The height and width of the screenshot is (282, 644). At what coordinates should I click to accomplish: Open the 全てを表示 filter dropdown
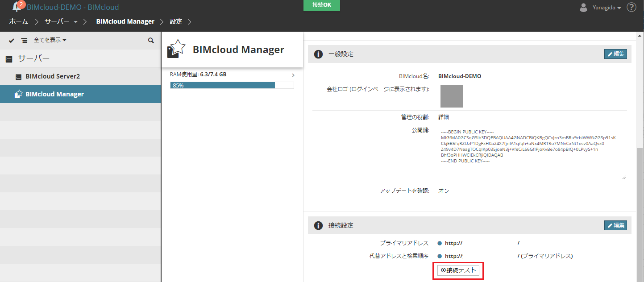point(50,40)
